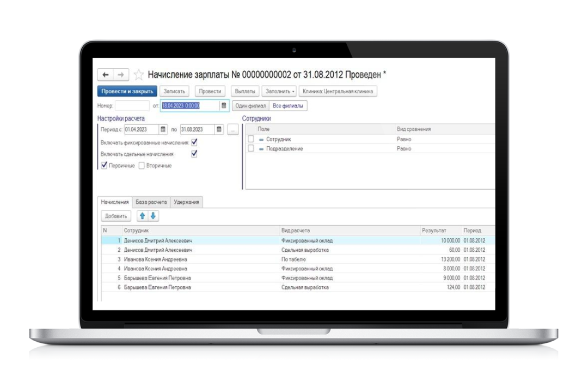Click the back navigation arrow
Image resolution: width=588 pixels, height=387 pixels.
click(x=106, y=75)
